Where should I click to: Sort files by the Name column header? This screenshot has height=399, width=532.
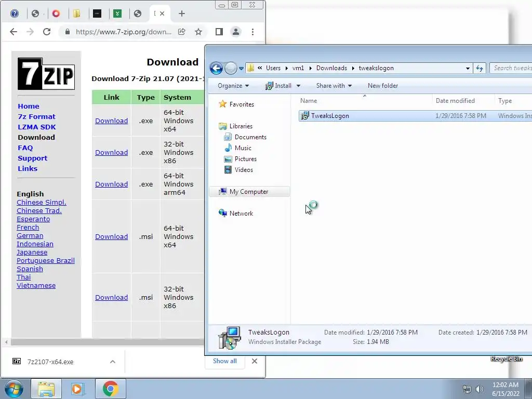click(x=365, y=101)
